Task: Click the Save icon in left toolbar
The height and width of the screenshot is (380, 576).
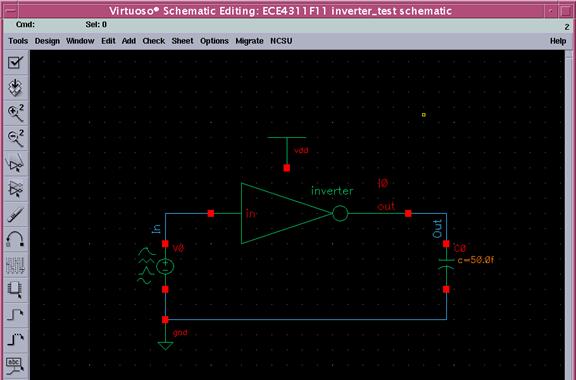Action: [15, 87]
